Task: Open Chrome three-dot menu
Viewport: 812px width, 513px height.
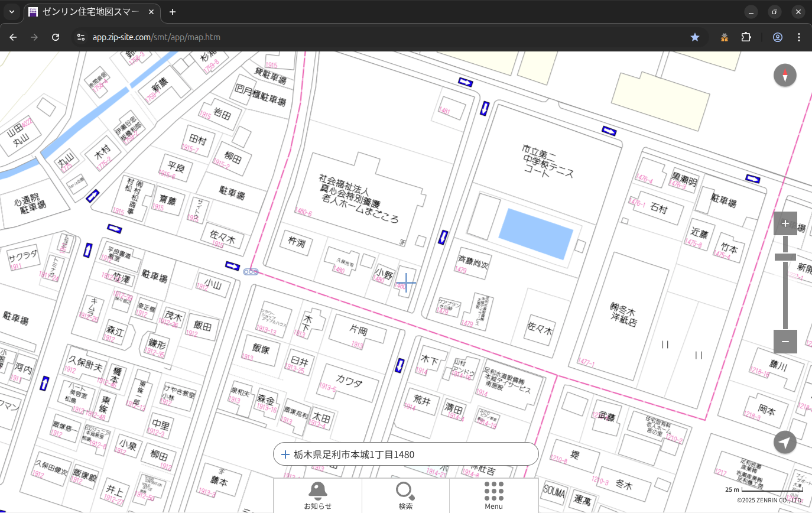Action: tap(799, 37)
